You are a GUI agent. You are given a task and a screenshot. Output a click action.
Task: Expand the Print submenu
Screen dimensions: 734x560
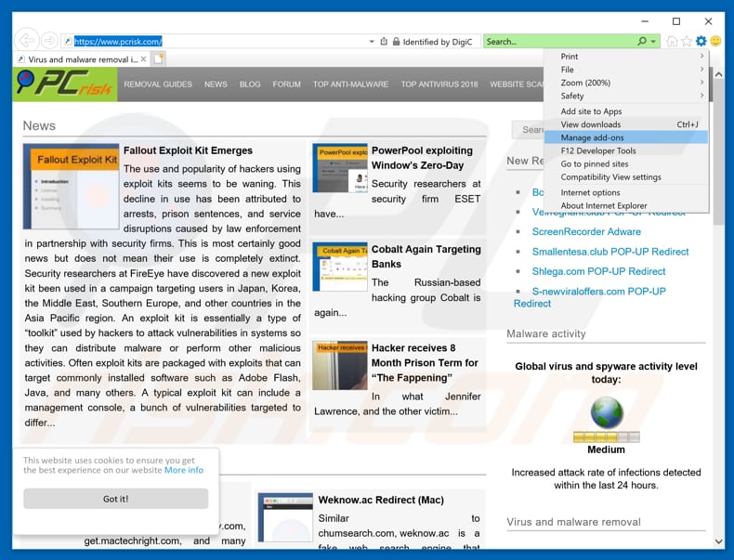point(626,56)
